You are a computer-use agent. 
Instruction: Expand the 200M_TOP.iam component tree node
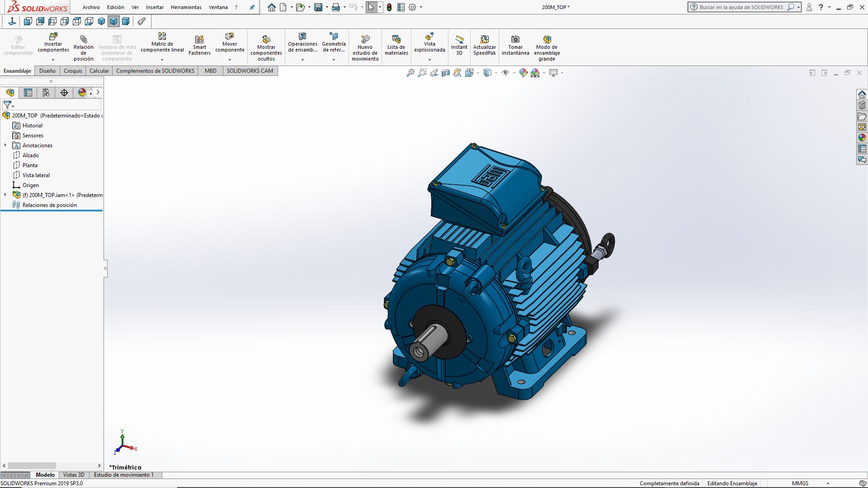point(5,195)
